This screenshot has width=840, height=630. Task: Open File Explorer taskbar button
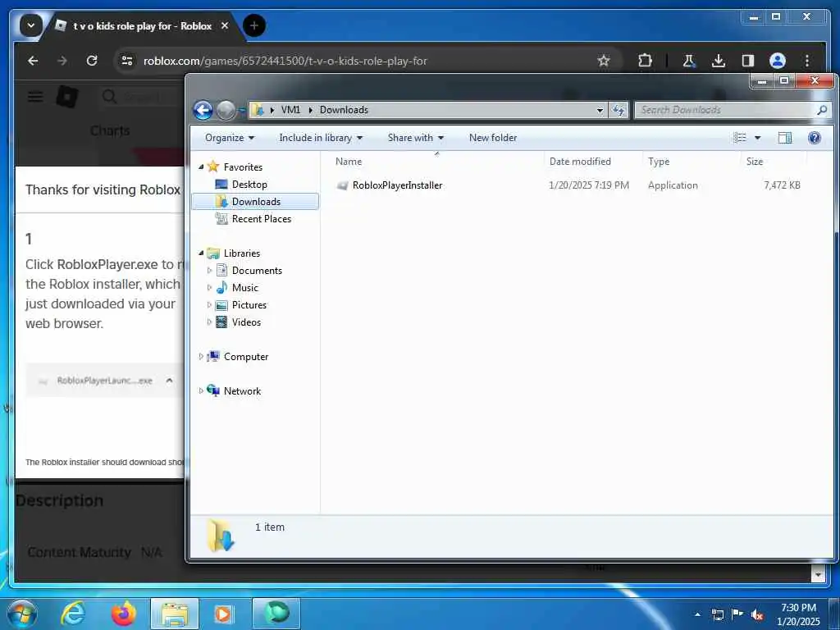(x=175, y=614)
